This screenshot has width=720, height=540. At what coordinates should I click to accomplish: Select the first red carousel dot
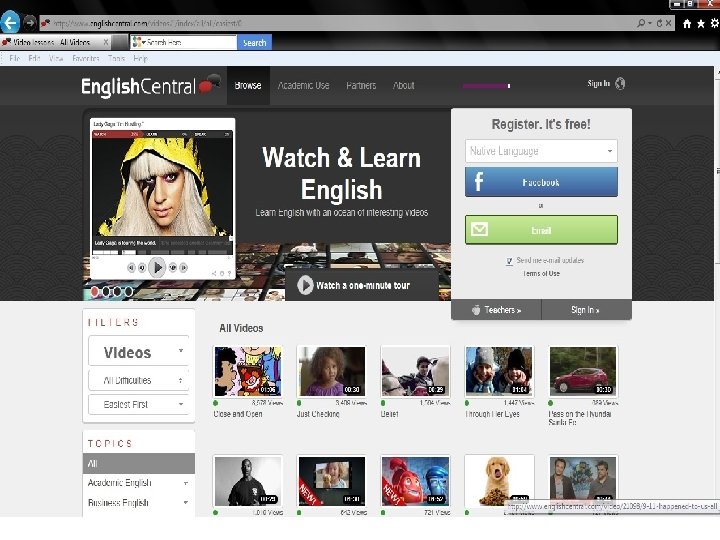click(x=95, y=291)
